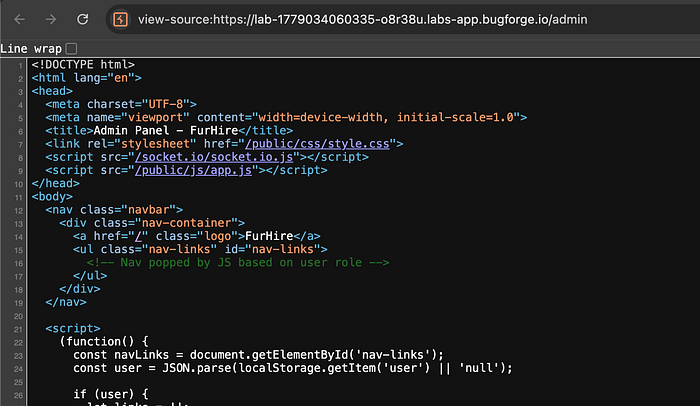The image size is (700, 406).
Task: Click line number 7 in the gutter
Action: click(21, 145)
